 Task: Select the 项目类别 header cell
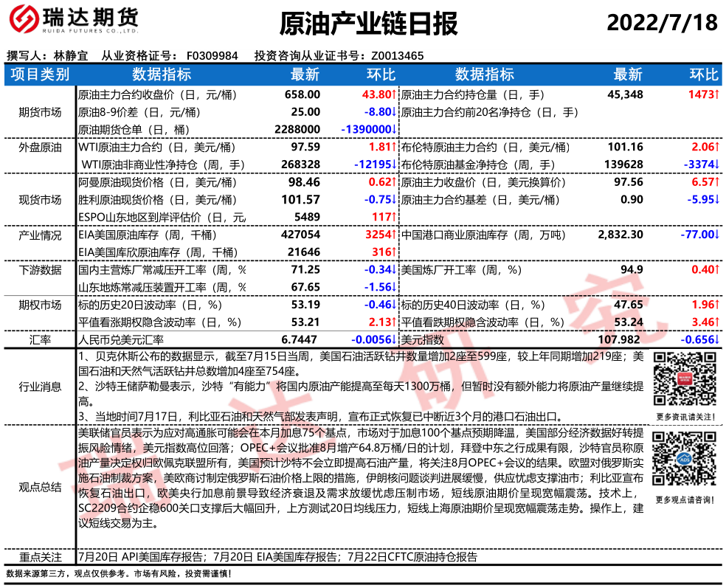point(40,75)
